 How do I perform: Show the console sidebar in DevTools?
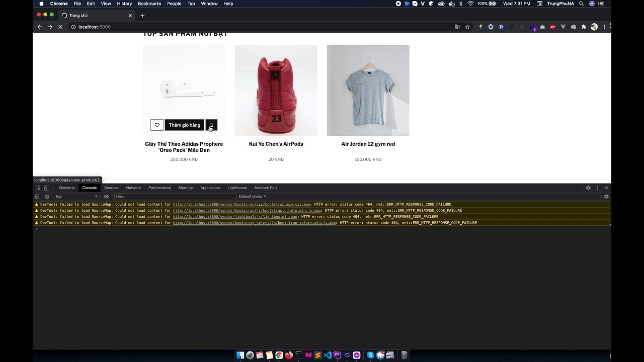[38, 197]
